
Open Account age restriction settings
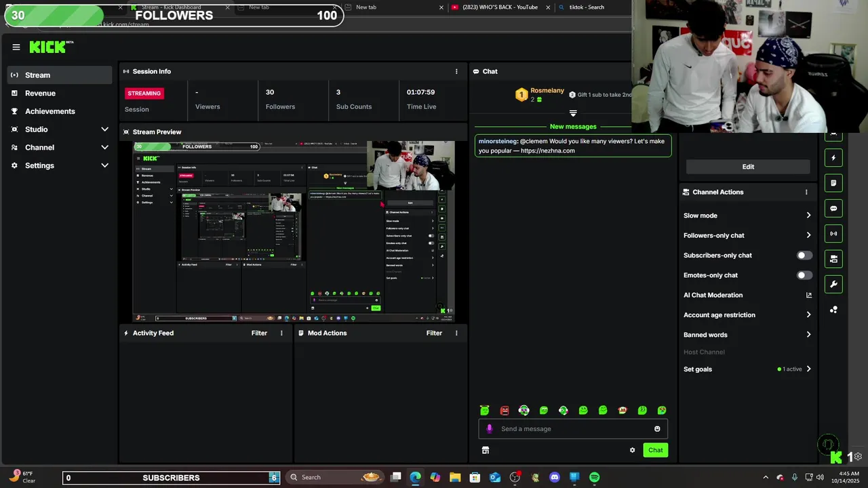(748, 315)
